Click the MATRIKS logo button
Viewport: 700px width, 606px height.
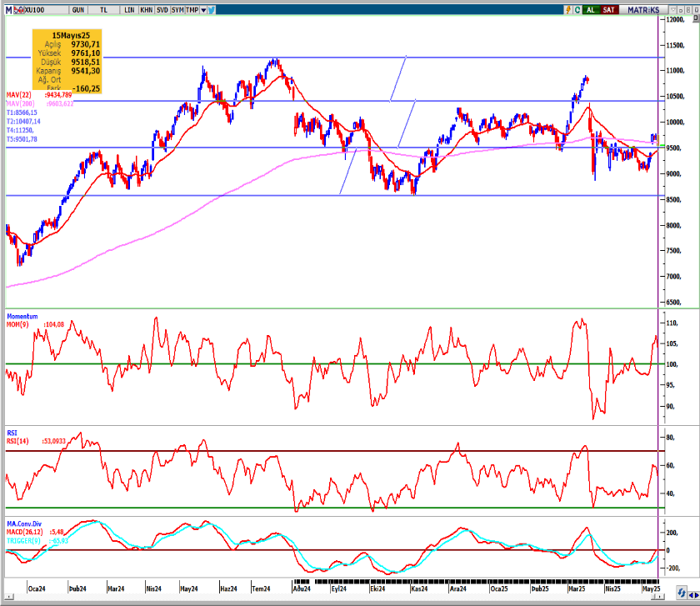(643, 10)
